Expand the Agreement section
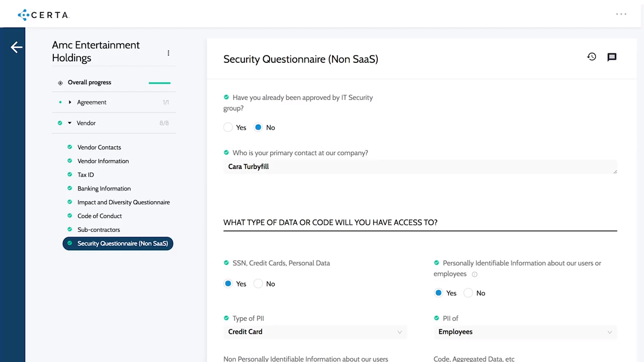This screenshot has height=362, width=644. coord(70,103)
